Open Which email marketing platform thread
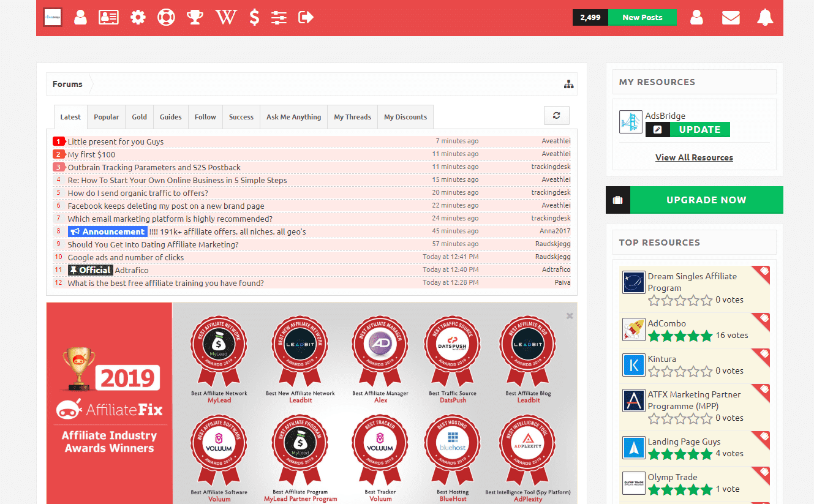The width and height of the screenshot is (814, 504). [170, 219]
